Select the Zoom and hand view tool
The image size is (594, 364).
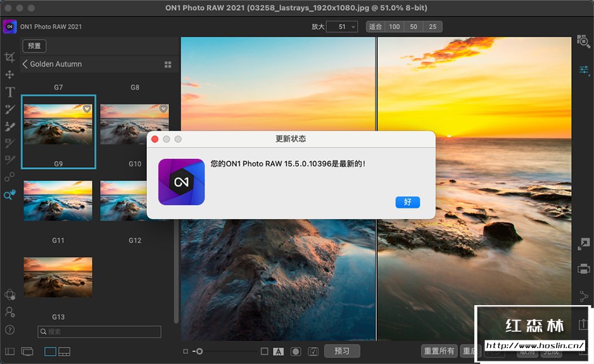pyautogui.click(x=10, y=195)
